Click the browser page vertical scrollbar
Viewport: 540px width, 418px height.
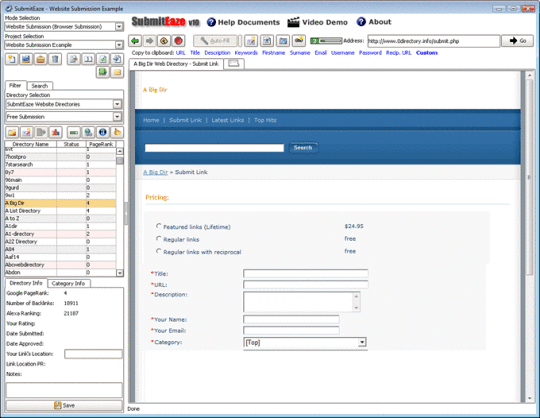[530, 177]
